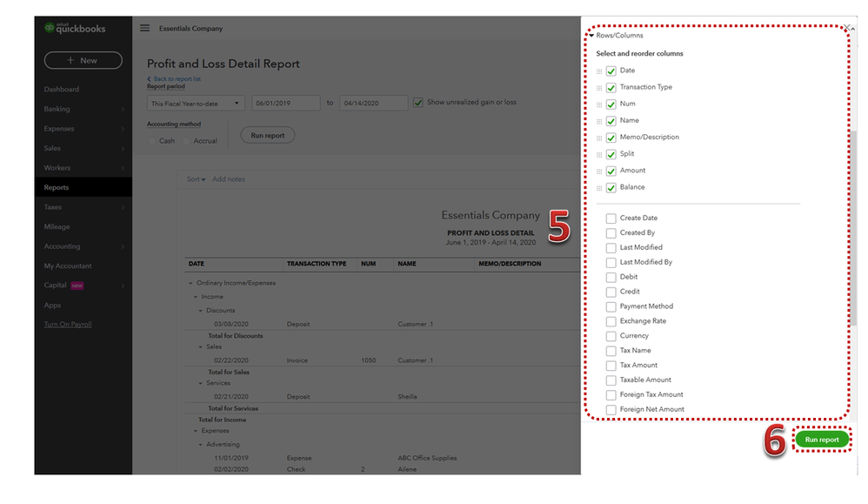The height and width of the screenshot is (504, 868).
Task: Click the QuickBooks logo
Action: [75, 28]
